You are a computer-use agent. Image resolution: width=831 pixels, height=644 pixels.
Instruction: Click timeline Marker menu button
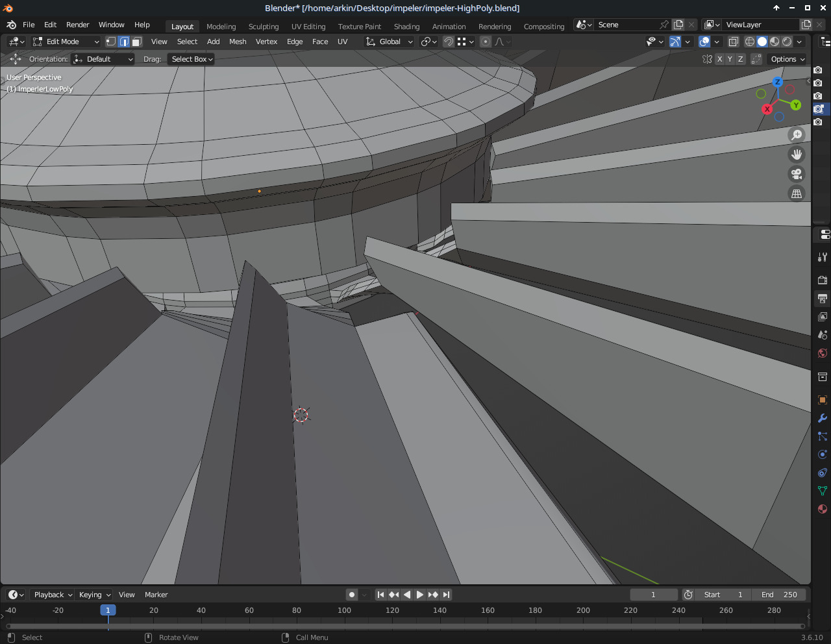[x=156, y=595]
